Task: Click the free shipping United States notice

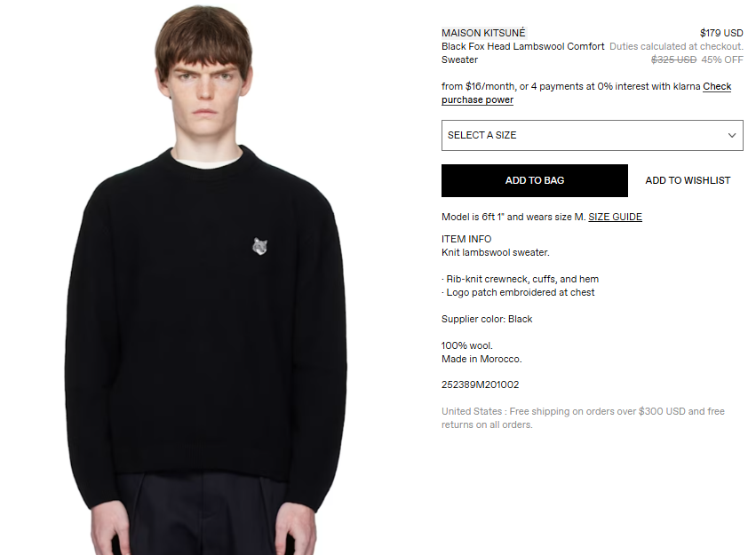Action: [583, 417]
